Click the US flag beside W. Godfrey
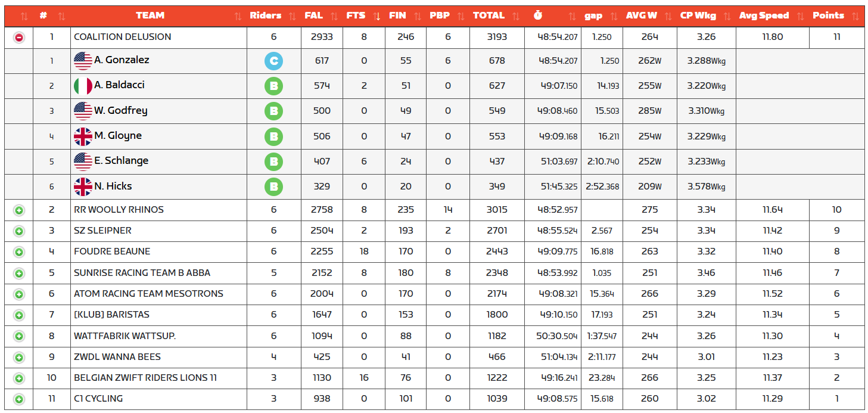This screenshot has width=868, height=413. tap(83, 111)
